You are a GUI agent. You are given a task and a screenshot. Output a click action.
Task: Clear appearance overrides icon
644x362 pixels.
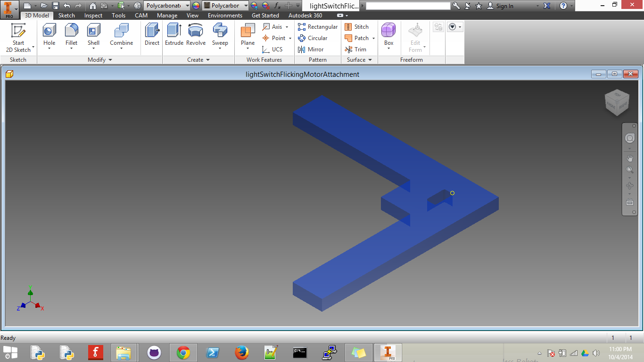tap(265, 6)
